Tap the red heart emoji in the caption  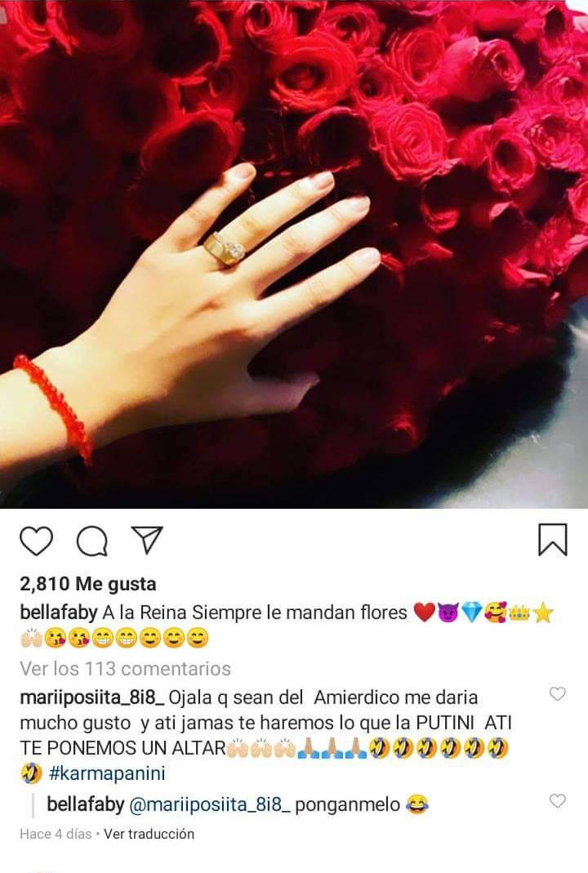tap(424, 613)
